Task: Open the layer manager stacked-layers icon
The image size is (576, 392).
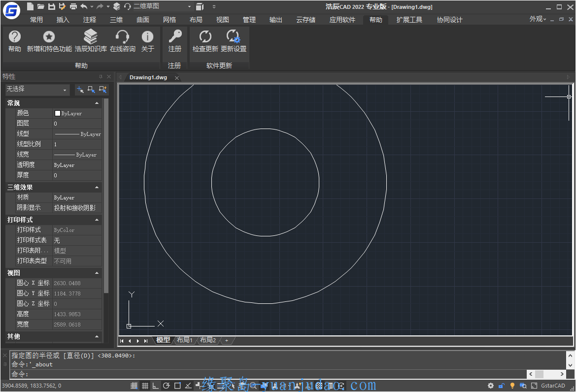Action: (116, 6)
